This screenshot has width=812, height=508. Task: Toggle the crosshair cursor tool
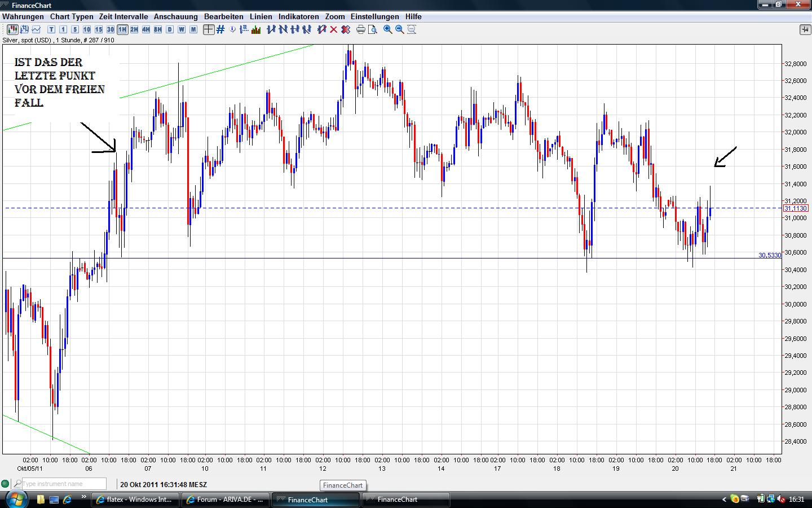coord(209,29)
